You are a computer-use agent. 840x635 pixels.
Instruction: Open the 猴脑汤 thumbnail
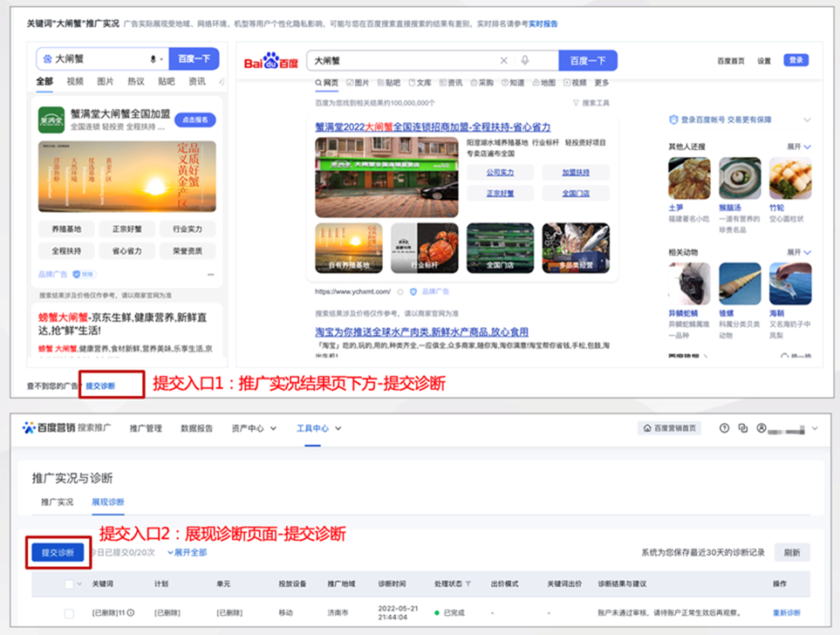[740, 179]
